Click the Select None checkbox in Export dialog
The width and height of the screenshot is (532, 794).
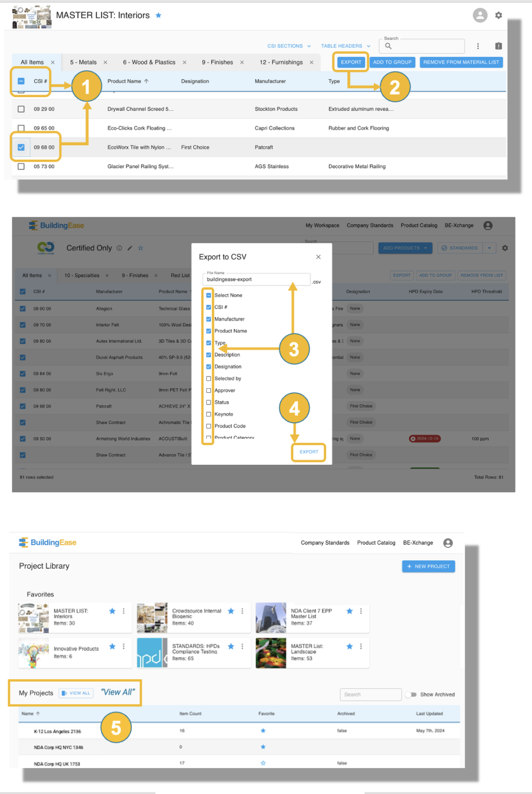pyautogui.click(x=209, y=295)
